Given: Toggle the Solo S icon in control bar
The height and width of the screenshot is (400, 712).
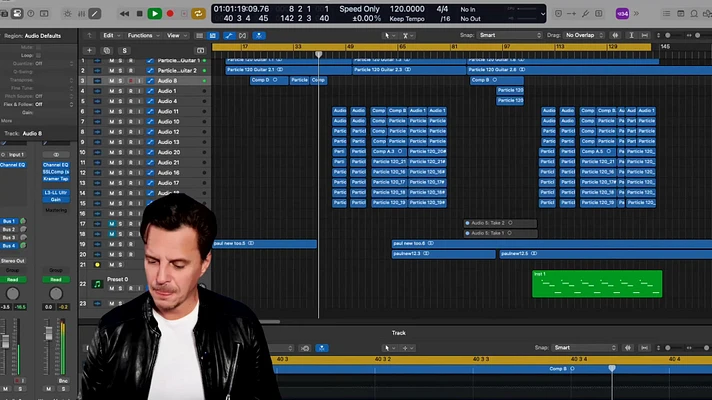Looking at the screenshot, I should click(599, 14).
